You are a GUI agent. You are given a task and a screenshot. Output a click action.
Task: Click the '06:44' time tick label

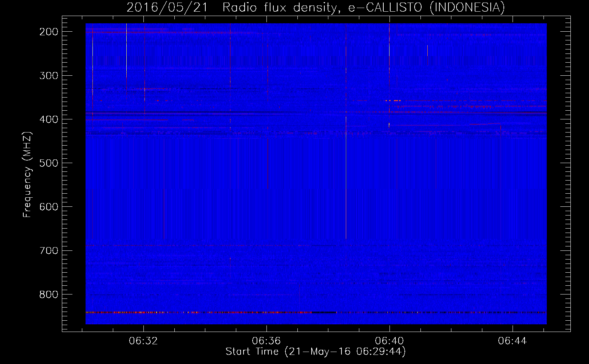click(513, 341)
